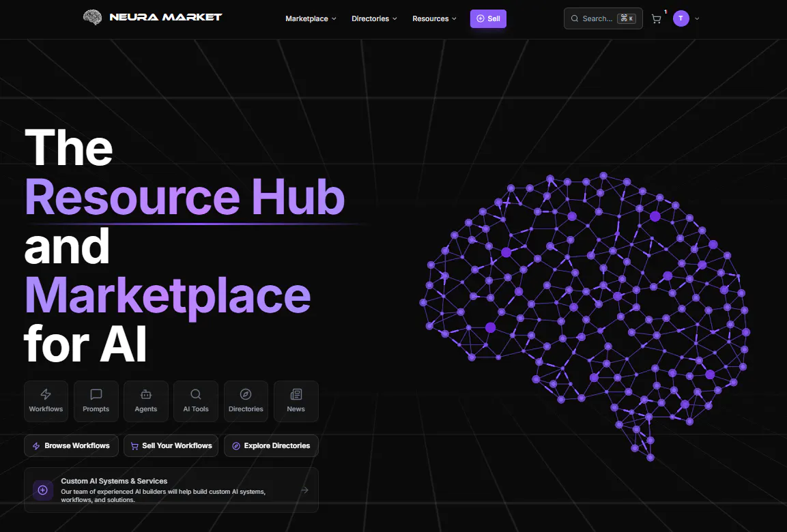Select the AI Tools category tile
787x532 pixels.
click(196, 401)
